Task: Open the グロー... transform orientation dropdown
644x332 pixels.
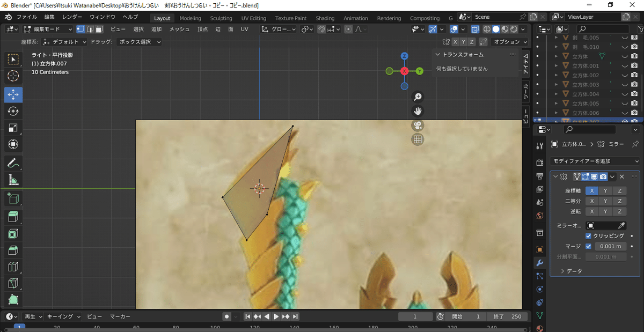Action: click(x=279, y=29)
